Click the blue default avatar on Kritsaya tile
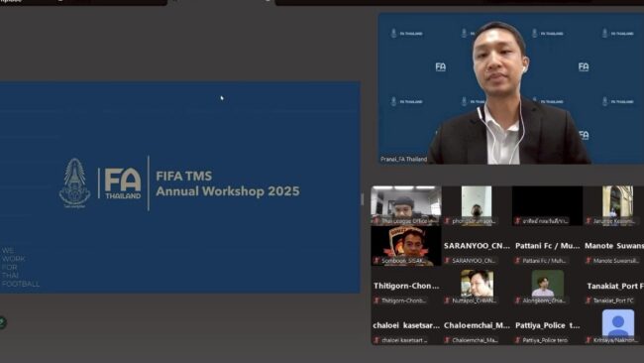 pos(618,323)
